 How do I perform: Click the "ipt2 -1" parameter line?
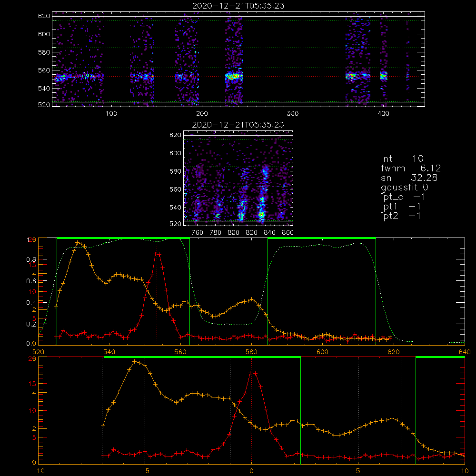pos(401,216)
